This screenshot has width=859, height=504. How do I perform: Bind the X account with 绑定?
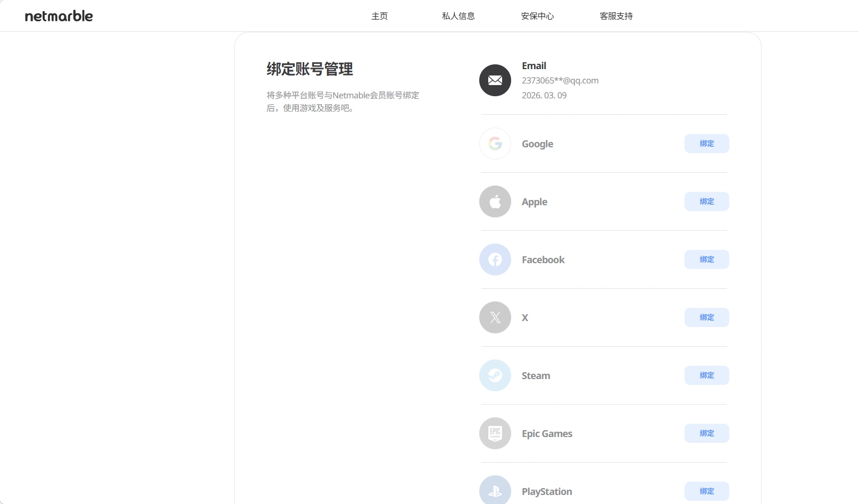click(707, 317)
